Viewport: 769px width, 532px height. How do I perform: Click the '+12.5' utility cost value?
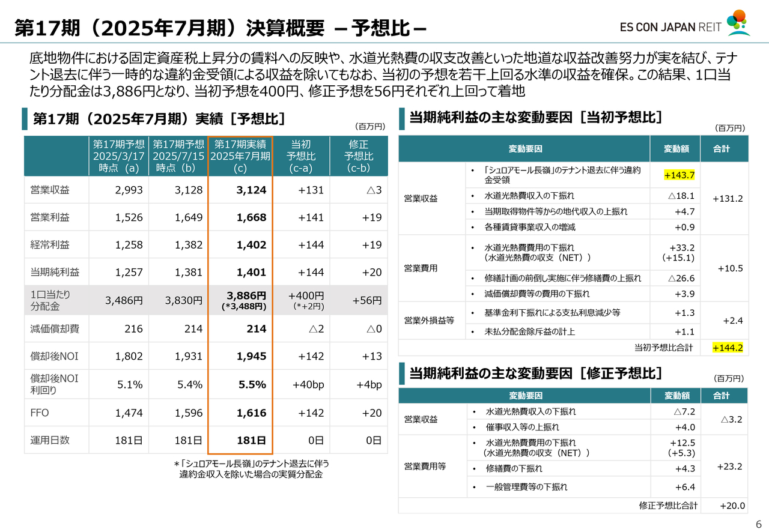(x=682, y=442)
